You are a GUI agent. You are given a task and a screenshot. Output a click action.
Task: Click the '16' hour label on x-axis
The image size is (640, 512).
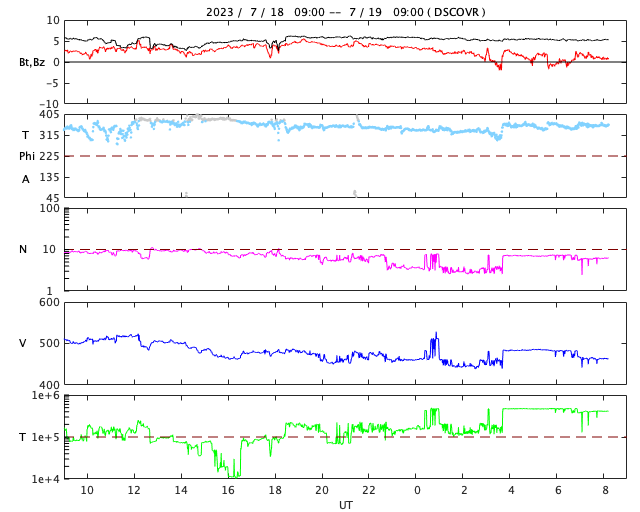[x=228, y=490]
